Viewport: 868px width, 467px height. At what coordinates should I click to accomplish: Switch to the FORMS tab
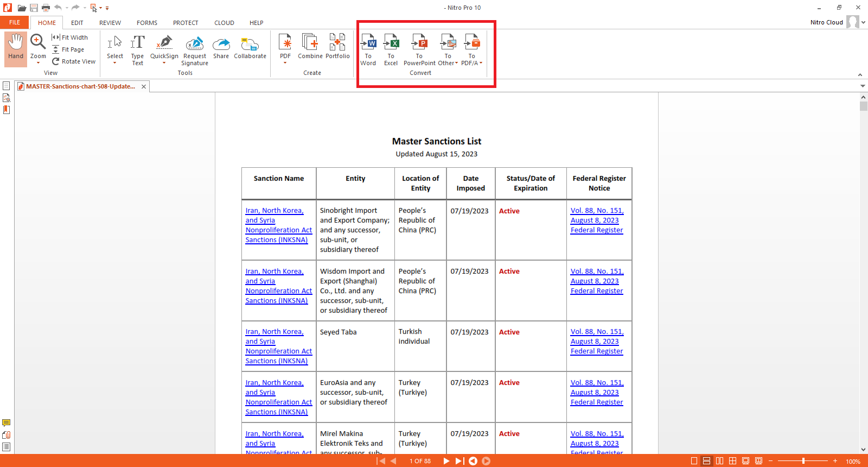point(147,23)
